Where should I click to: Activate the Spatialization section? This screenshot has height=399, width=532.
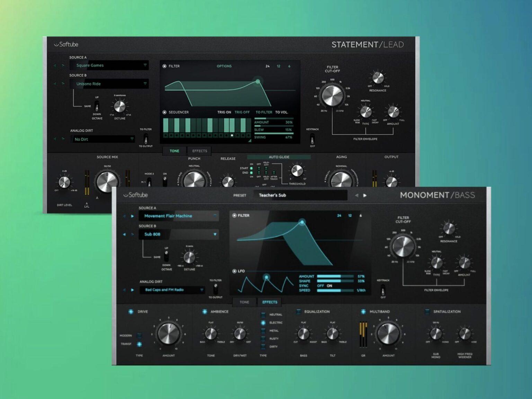coord(427,311)
